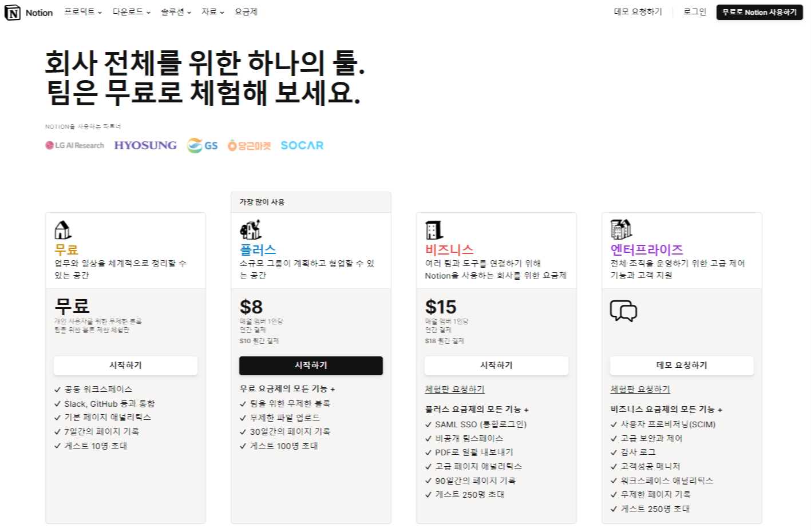Click the GS partner logo

[203, 145]
